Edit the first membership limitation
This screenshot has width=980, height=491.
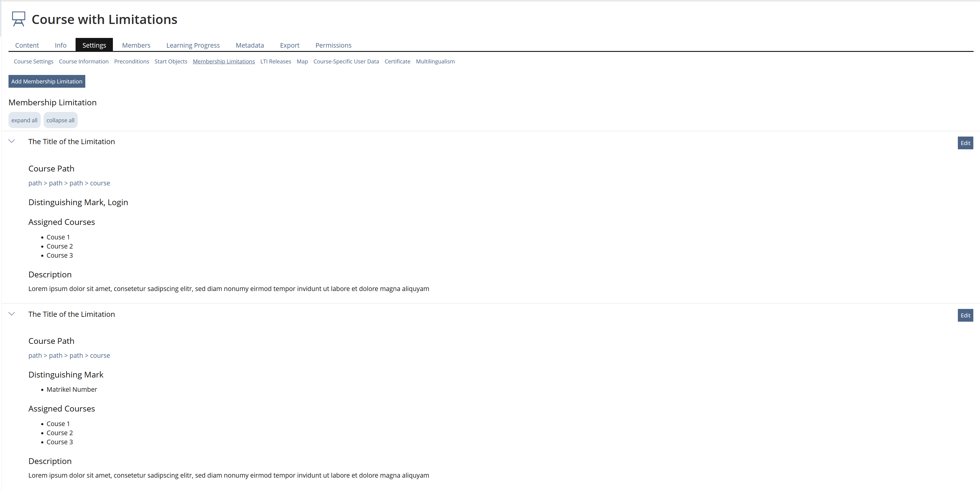coord(965,143)
